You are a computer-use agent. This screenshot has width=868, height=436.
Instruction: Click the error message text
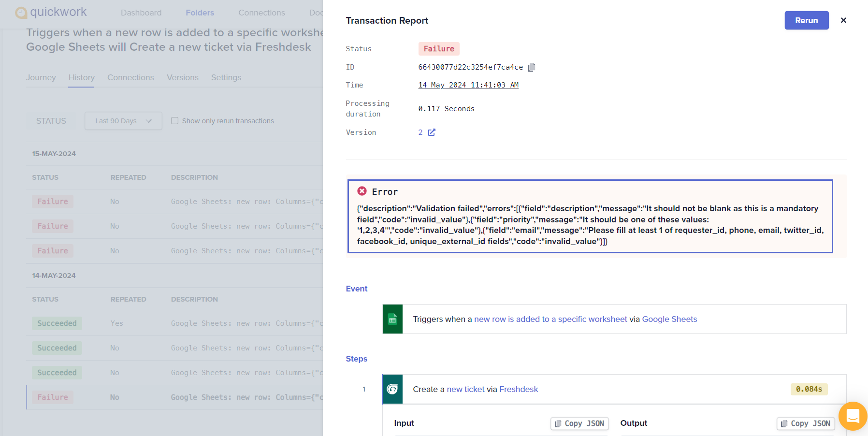pyautogui.click(x=590, y=225)
